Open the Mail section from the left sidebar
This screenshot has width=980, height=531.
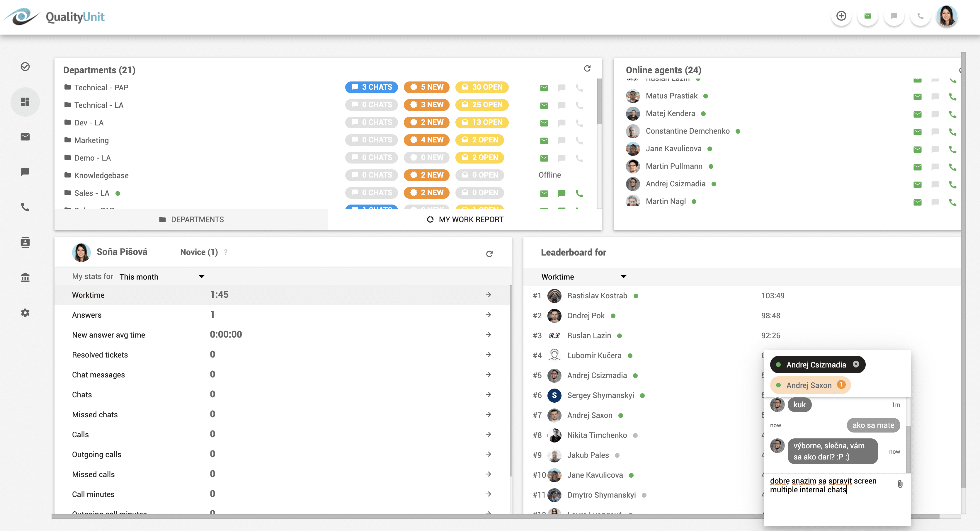pyautogui.click(x=25, y=137)
